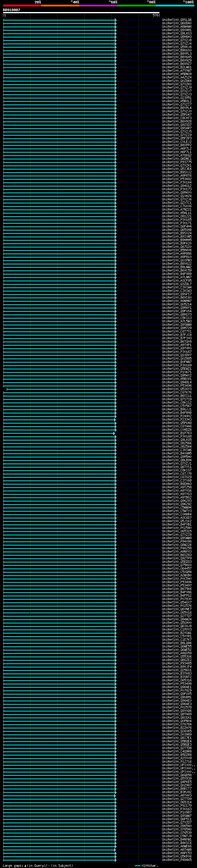Viewport: 197px width, 868px height.
Task: Select hit label UniRef100_P30164
Action: point(177,182)
